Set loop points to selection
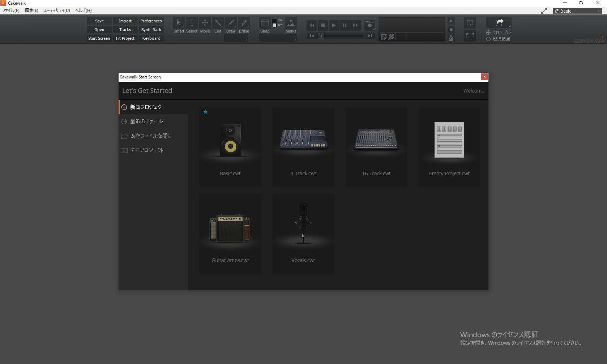 pos(470,36)
